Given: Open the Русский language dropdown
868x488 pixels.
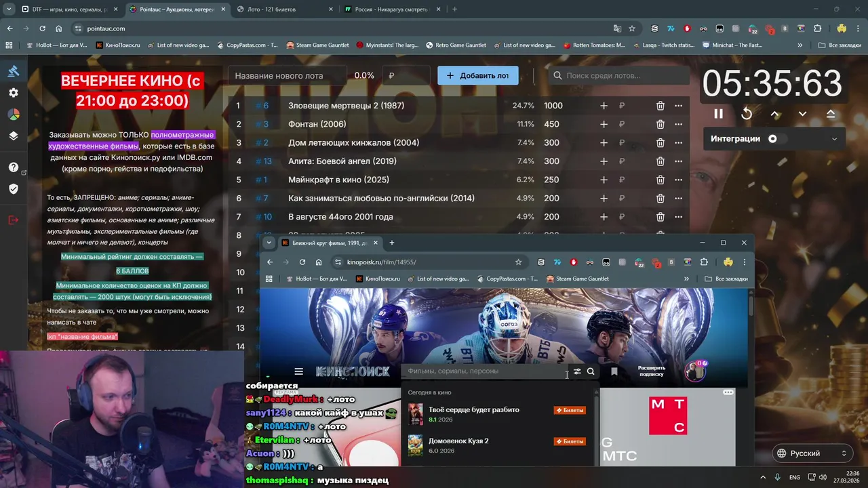Looking at the screenshot, I should [x=812, y=453].
